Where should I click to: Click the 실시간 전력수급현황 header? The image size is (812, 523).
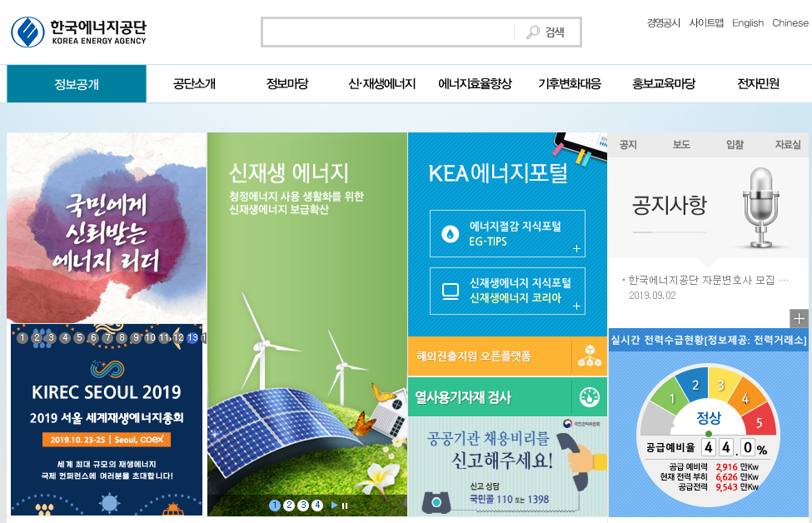pyautogui.click(x=709, y=340)
